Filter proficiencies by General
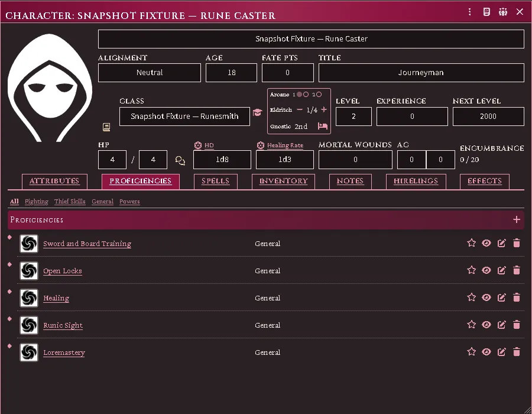This screenshot has width=532, height=414. tap(102, 202)
